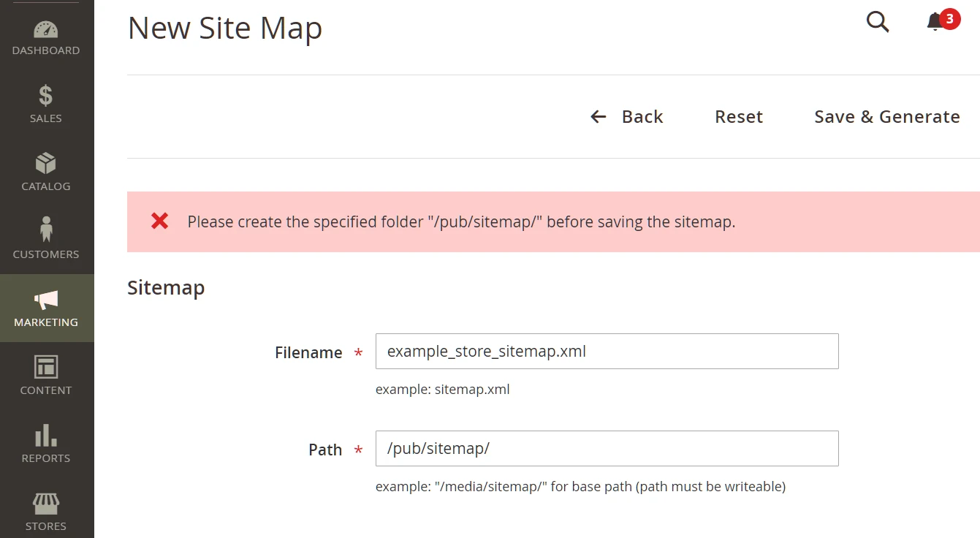Viewport: 980px width, 538px height.
Task: Click into the Filename input field
Action: [607, 352]
